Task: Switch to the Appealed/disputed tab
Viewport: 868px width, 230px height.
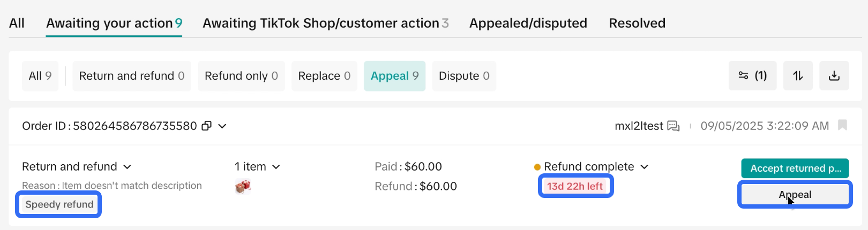Action: point(528,24)
